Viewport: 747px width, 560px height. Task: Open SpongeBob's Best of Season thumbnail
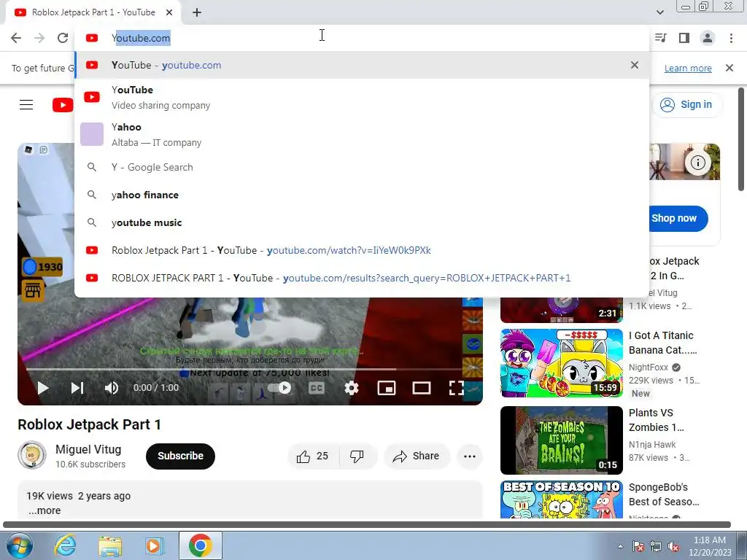(x=562, y=499)
